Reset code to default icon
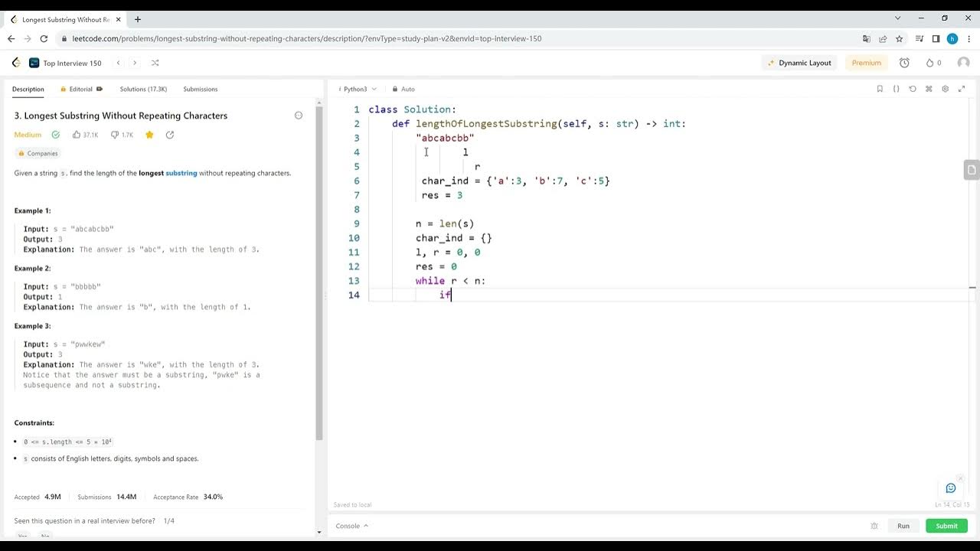980x551 pixels. coord(913,89)
